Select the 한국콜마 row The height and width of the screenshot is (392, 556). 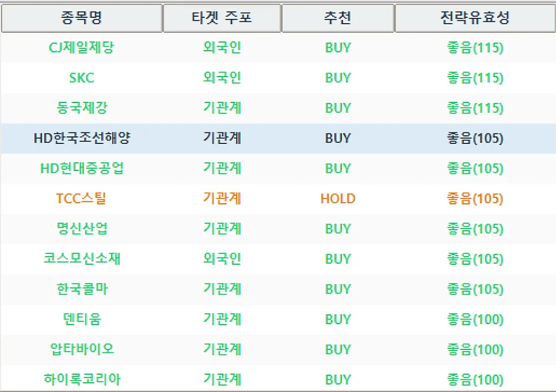279,289
